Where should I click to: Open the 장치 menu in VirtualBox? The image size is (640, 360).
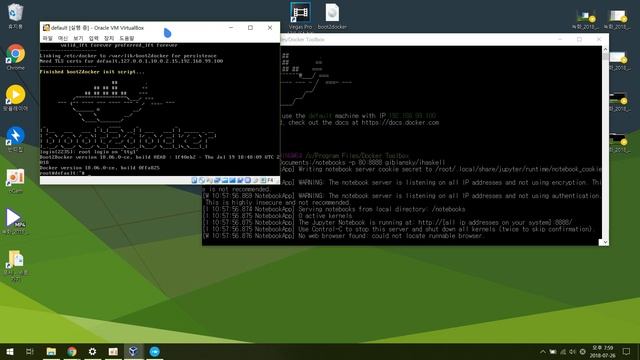(109, 38)
